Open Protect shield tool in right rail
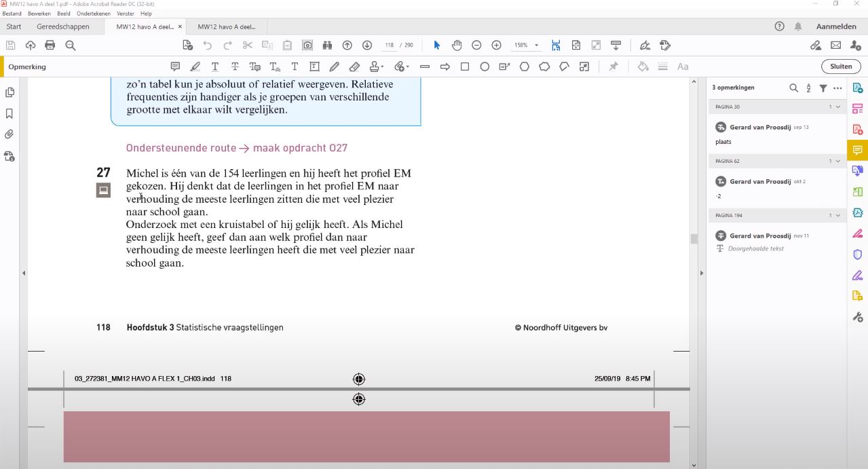The image size is (868, 469). coord(858,255)
